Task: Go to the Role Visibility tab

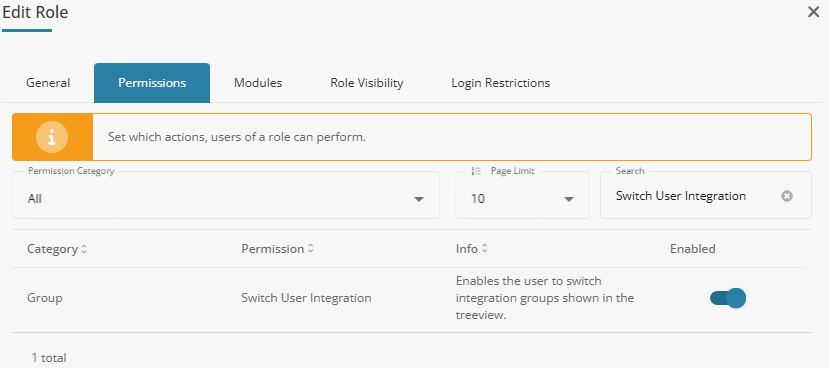Action: click(x=367, y=83)
